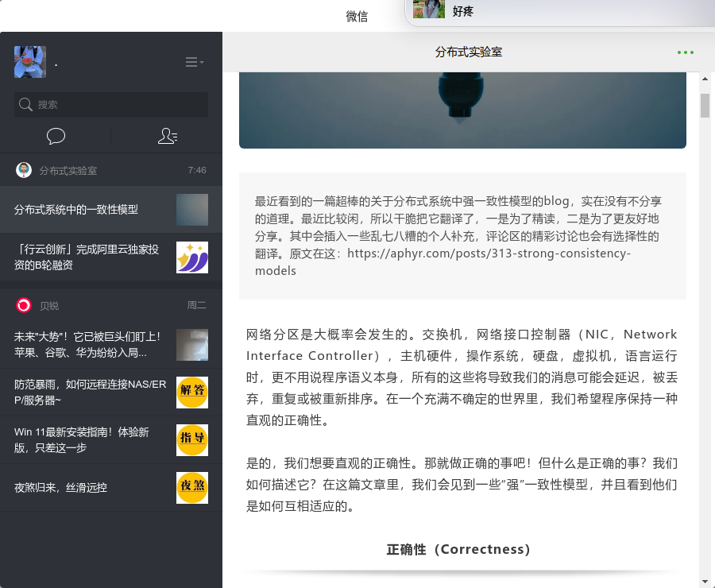Screen dimensions: 715x588
Task: Open thumbnail of 分布式系统中的一致性模型 article
Action: coord(192,210)
